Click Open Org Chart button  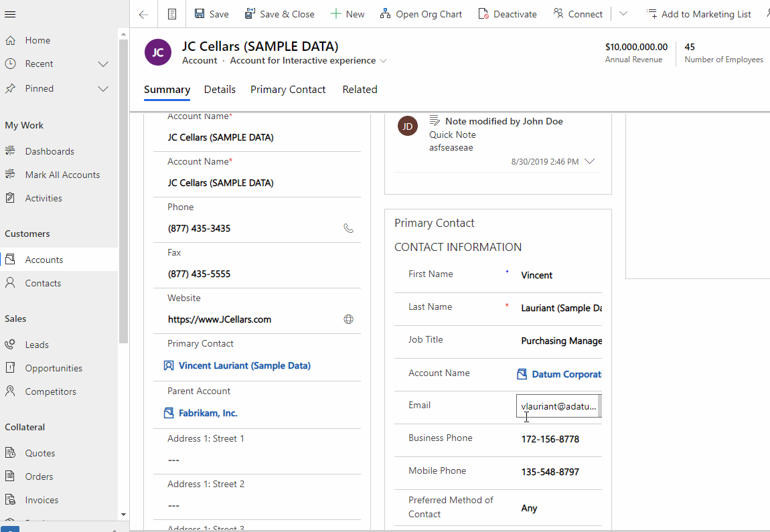pos(421,14)
